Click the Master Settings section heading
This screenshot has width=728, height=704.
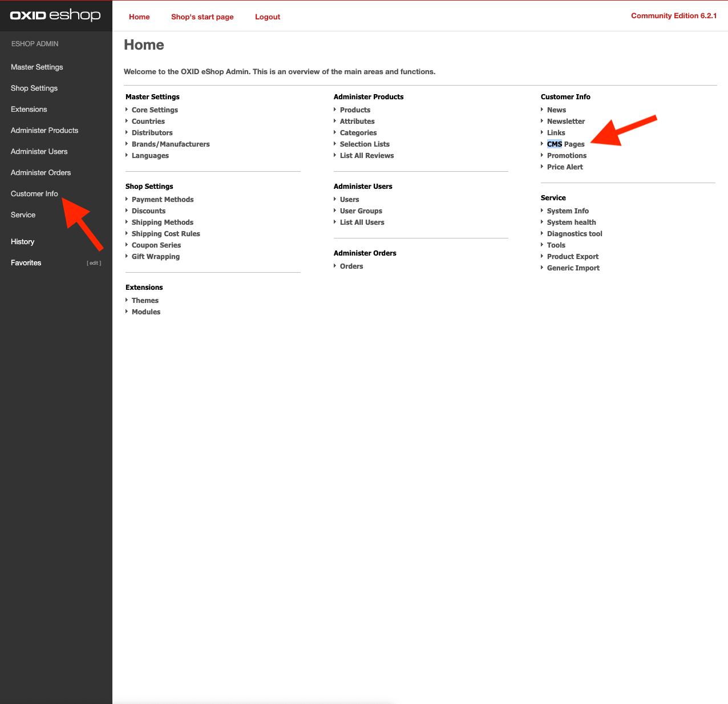(x=152, y=96)
